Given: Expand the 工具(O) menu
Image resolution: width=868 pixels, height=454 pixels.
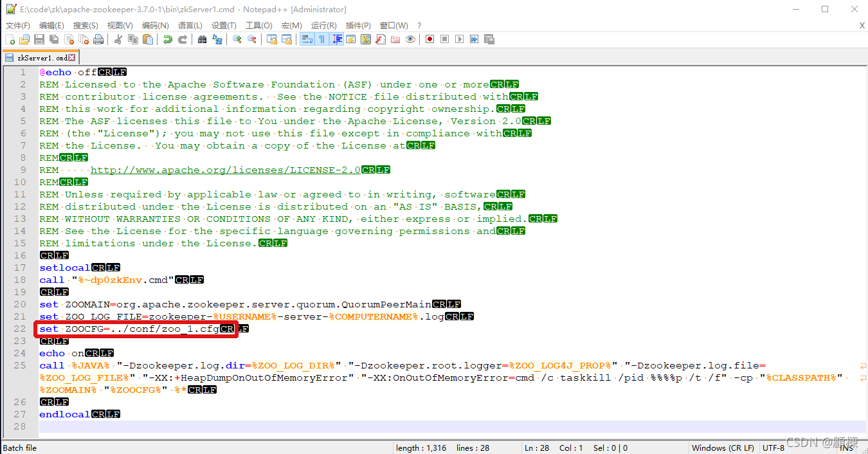Looking at the screenshot, I should tap(258, 25).
